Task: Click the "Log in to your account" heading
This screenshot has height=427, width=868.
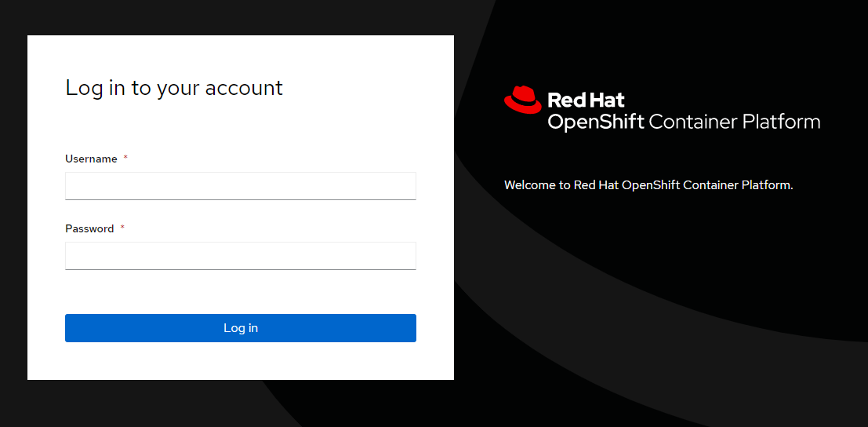Action: pyautogui.click(x=174, y=87)
